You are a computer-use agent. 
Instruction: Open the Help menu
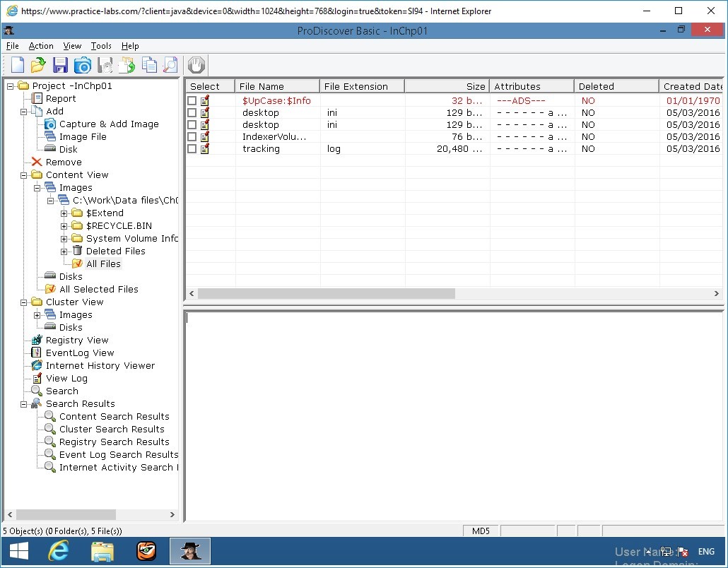[130, 45]
